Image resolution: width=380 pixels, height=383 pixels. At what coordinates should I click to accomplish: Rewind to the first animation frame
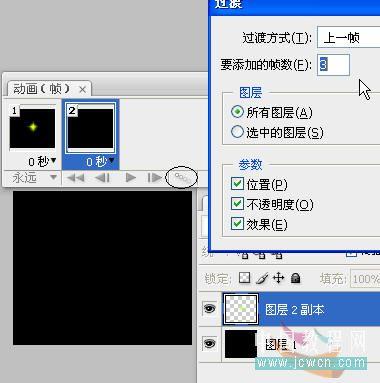coord(76,178)
